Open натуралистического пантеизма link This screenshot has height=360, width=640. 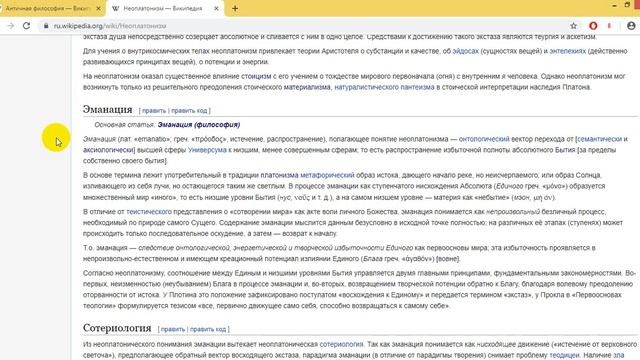(x=384, y=87)
